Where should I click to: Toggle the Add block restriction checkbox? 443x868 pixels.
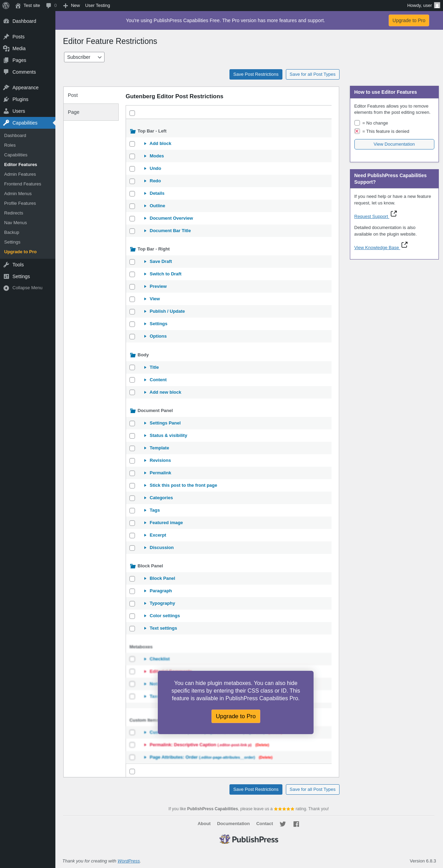point(132,144)
